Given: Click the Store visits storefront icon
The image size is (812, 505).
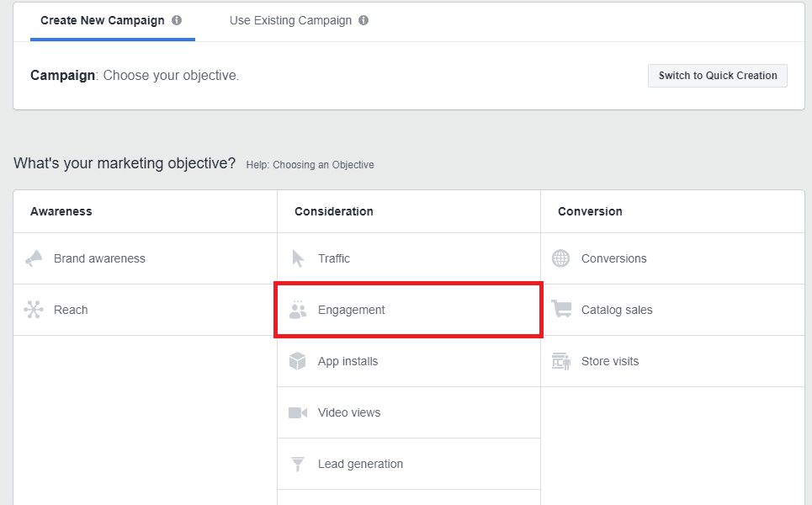Looking at the screenshot, I should pos(561,361).
